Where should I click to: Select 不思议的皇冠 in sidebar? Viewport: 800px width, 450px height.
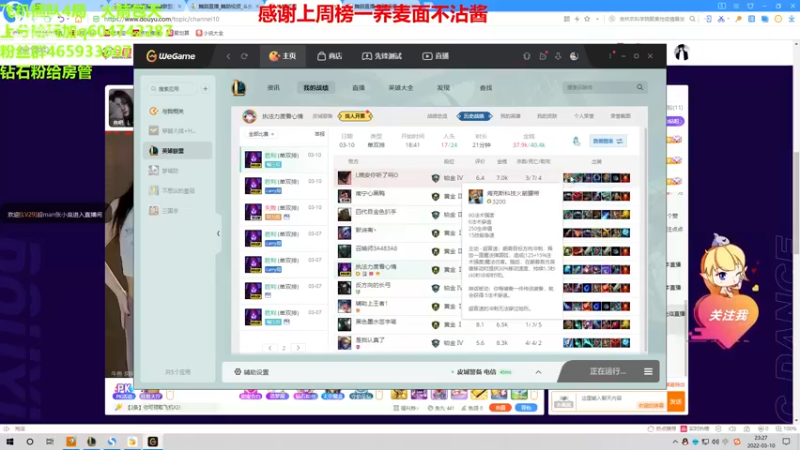tap(177, 191)
